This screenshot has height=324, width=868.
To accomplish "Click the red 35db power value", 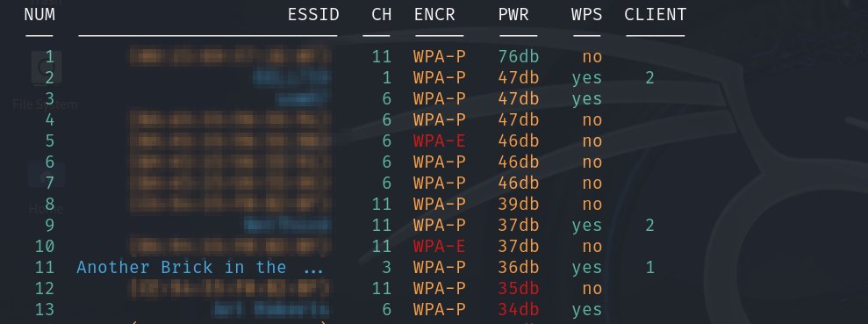I will [519, 289].
